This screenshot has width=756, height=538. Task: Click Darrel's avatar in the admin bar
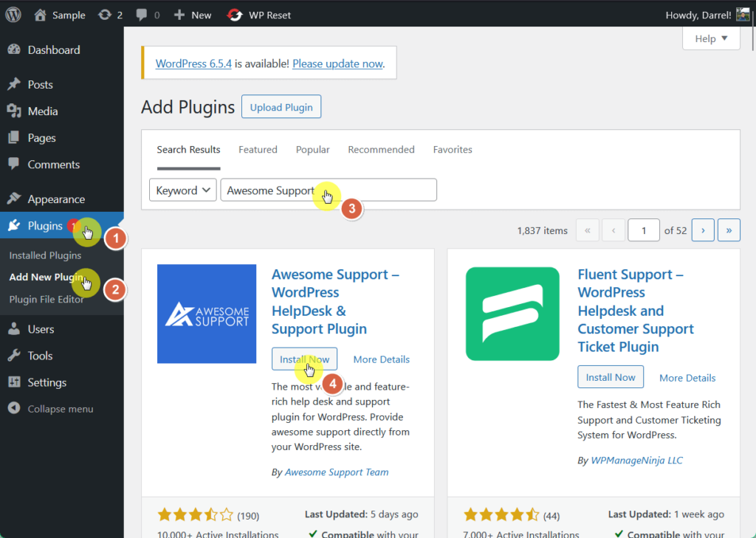pos(743,15)
